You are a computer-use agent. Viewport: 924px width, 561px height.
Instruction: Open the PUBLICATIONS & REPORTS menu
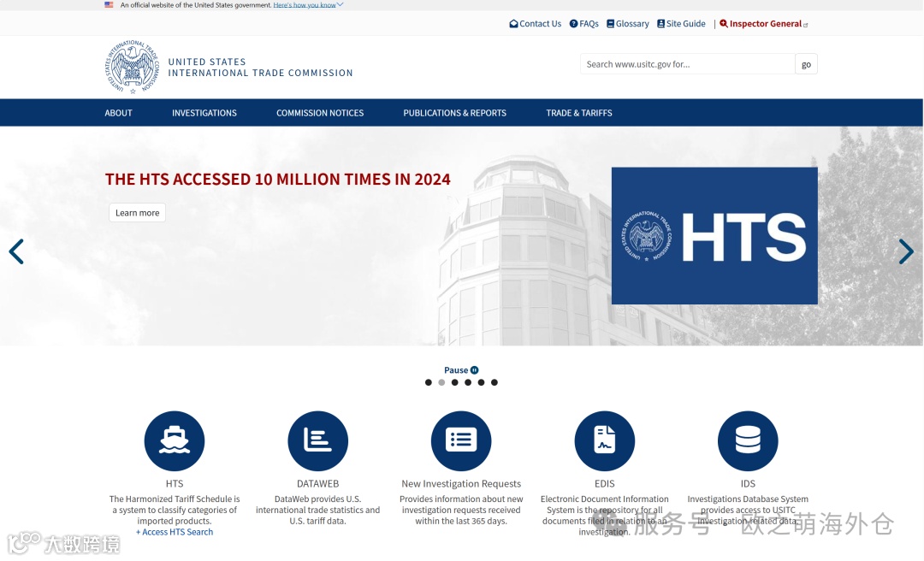pyautogui.click(x=455, y=113)
